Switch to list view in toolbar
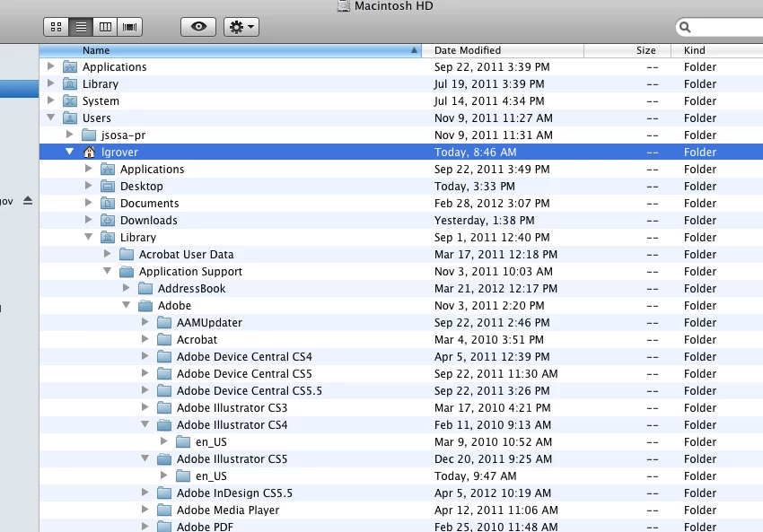This screenshot has width=763, height=532. pyautogui.click(x=81, y=27)
